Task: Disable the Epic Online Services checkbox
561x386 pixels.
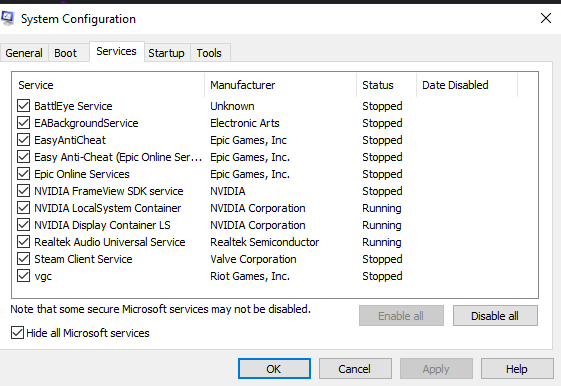Action: coord(24,174)
